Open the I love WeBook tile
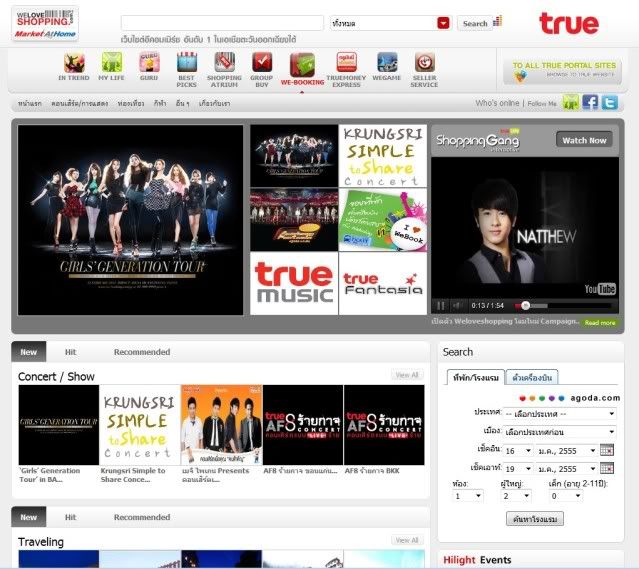Viewport: 639px width, 569px height. (x=383, y=220)
